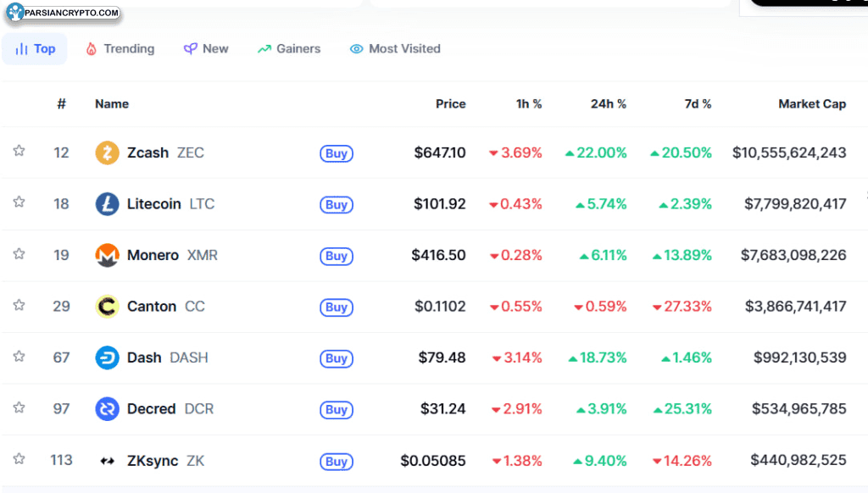
Task: Select the Most Visited tab
Action: [395, 49]
